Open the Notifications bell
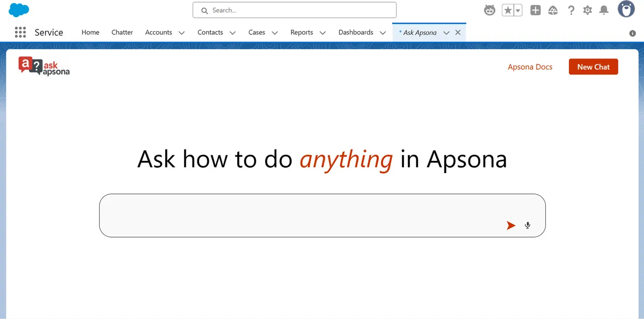Screen dimensions: 644x319 click(x=604, y=10)
